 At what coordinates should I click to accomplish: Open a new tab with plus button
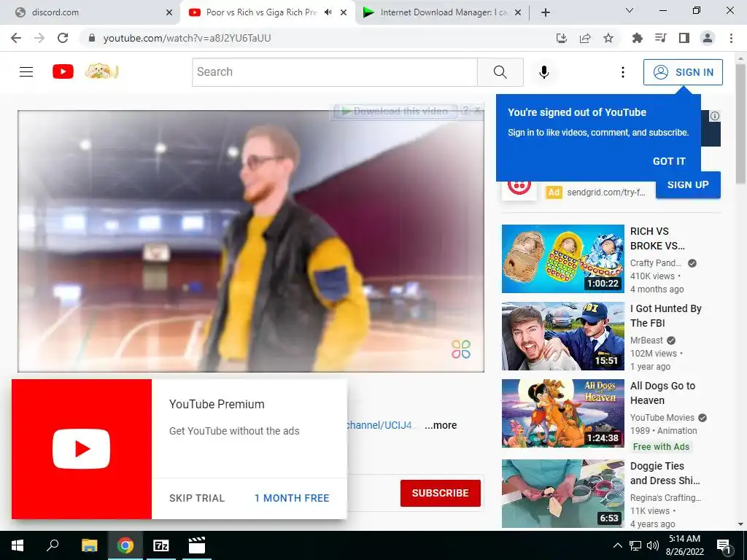click(x=546, y=12)
